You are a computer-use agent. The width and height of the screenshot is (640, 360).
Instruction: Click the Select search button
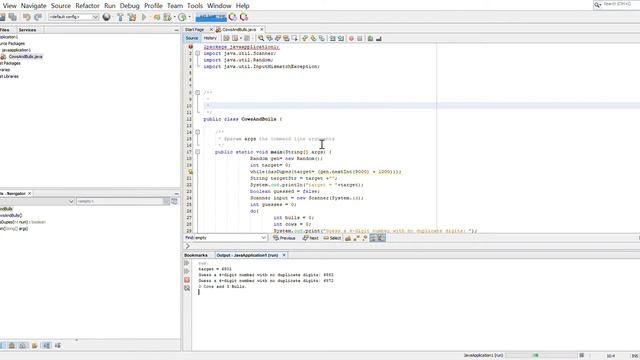click(332, 238)
